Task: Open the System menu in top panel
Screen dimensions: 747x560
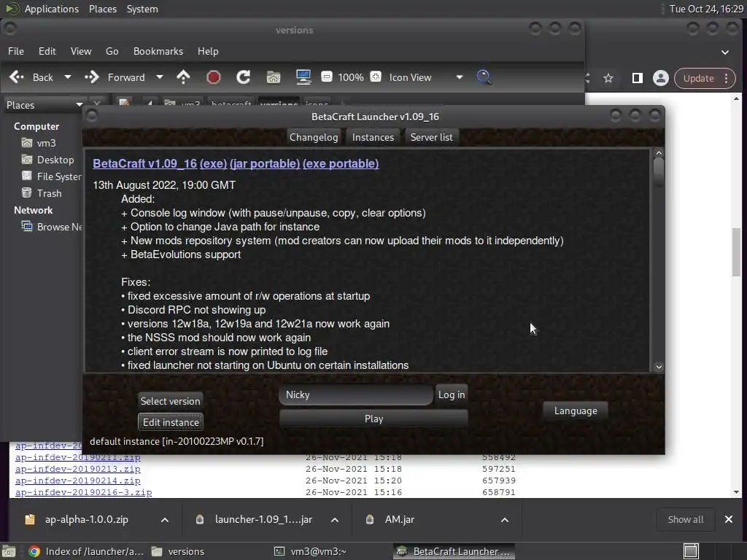Action: coord(142,9)
